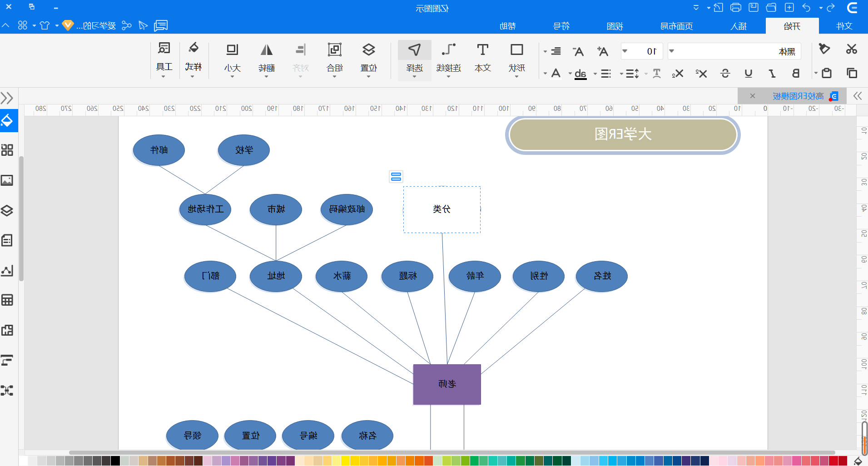868x466 pixels.
Task: Click the comment bubbles icon in the blue bar
Action: pyautogui.click(x=161, y=25)
